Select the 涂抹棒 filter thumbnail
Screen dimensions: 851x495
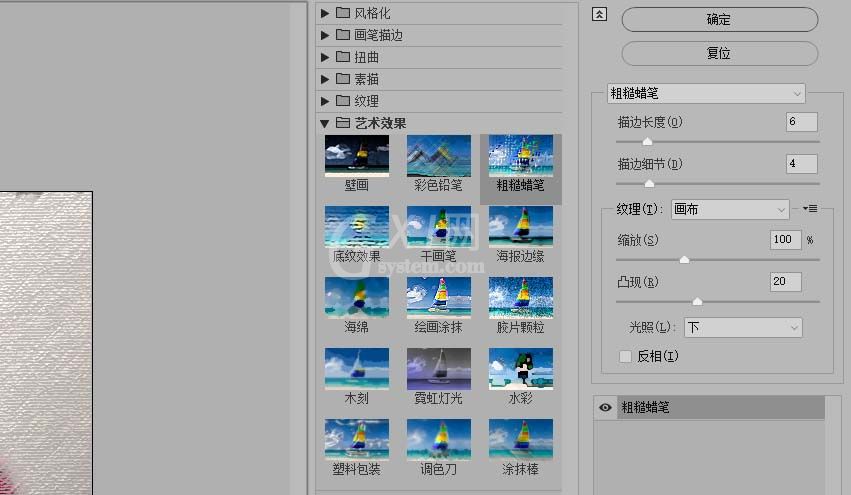[520, 440]
